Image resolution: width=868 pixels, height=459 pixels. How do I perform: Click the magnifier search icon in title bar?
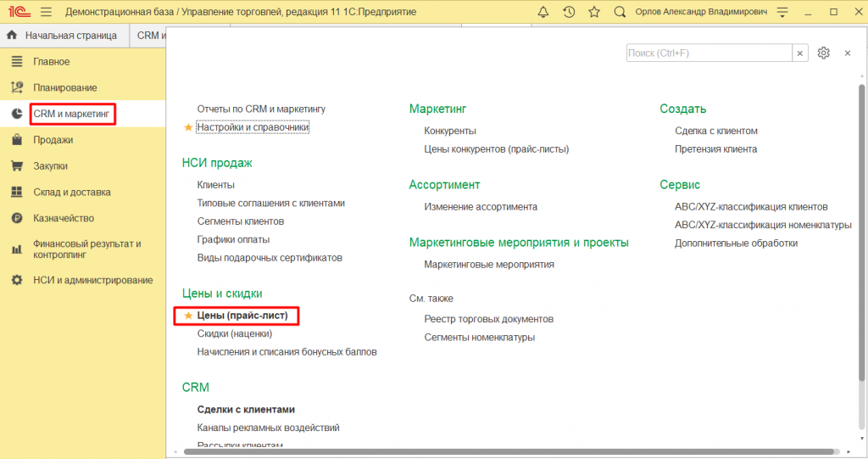[x=620, y=12]
